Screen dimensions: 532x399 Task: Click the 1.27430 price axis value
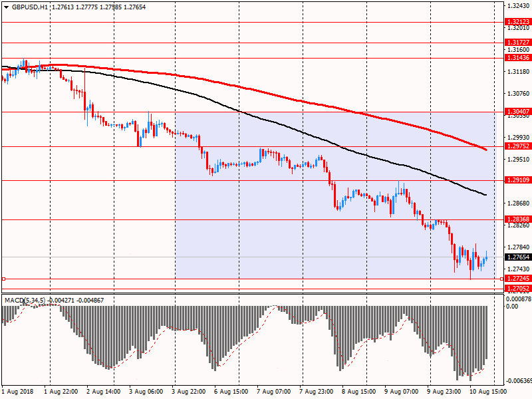[x=519, y=269]
